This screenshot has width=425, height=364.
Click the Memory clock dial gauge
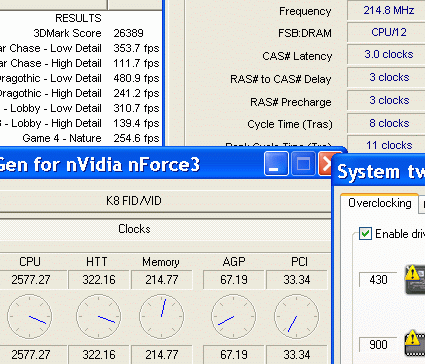[162, 316]
